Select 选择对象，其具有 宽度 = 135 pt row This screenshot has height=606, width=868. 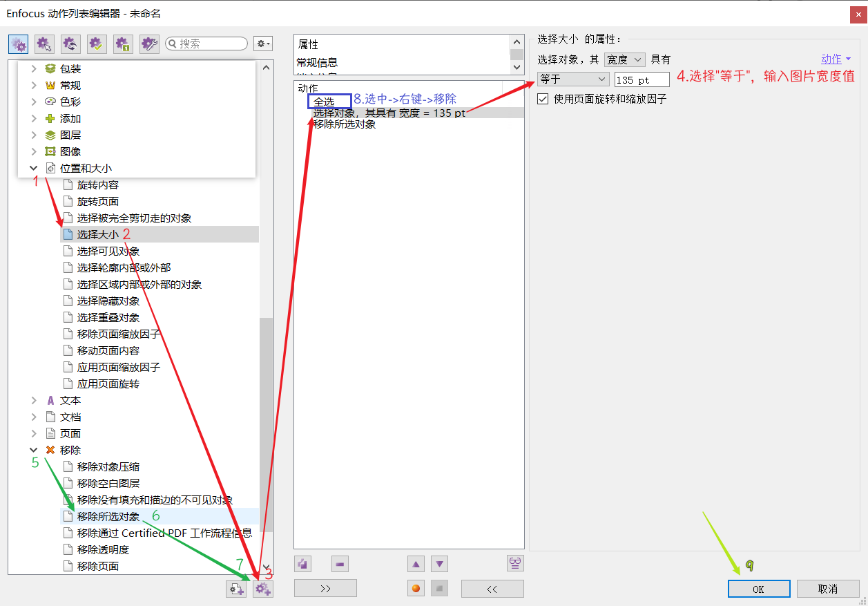click(389, 113)
